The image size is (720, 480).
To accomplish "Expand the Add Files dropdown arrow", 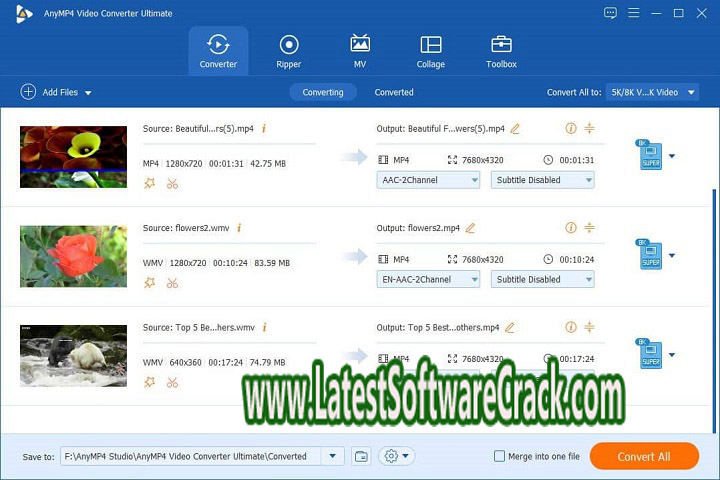I will click(x=88, y=93).
